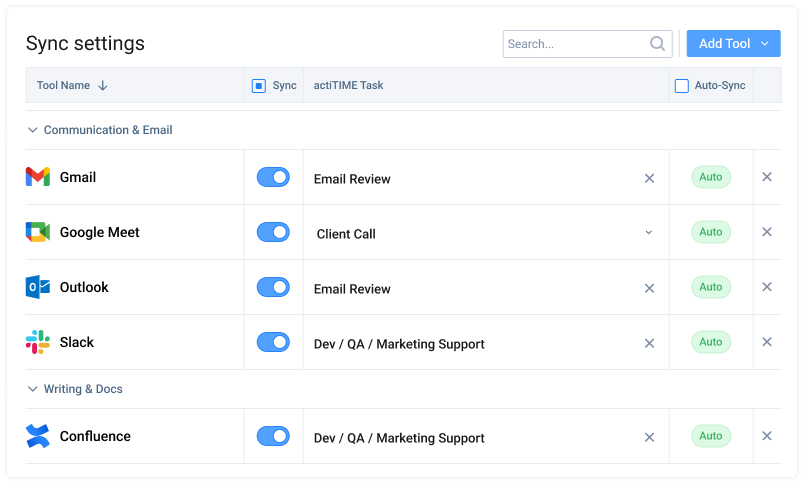The image size is (808, 488).
Task: Click the Gmail tool name
Action: (78, 177)
